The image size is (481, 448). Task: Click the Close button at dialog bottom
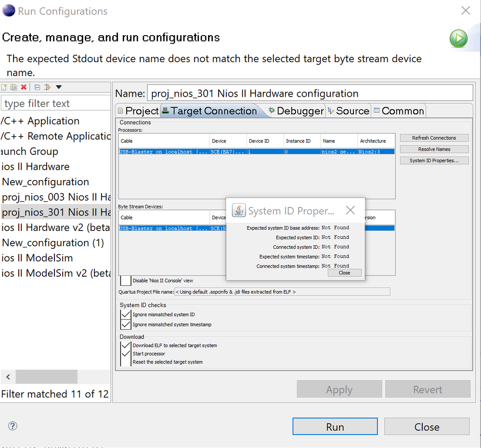pyautogui.click(x=427, y=426)
